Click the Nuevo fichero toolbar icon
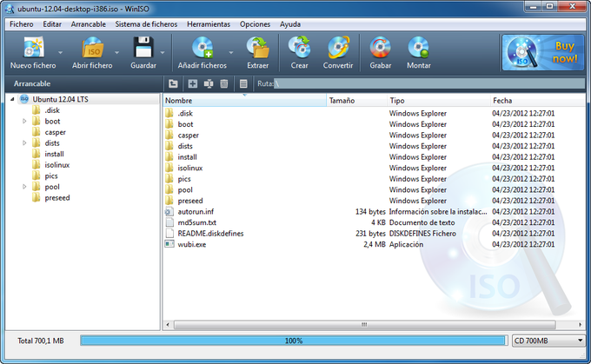The width and height of the screenshot is (591, 364). point(33,47)
